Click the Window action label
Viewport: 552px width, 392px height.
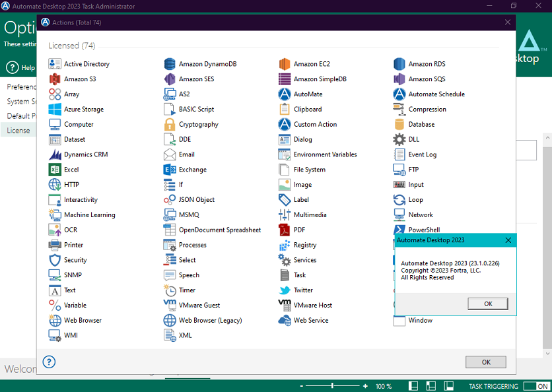420,320
